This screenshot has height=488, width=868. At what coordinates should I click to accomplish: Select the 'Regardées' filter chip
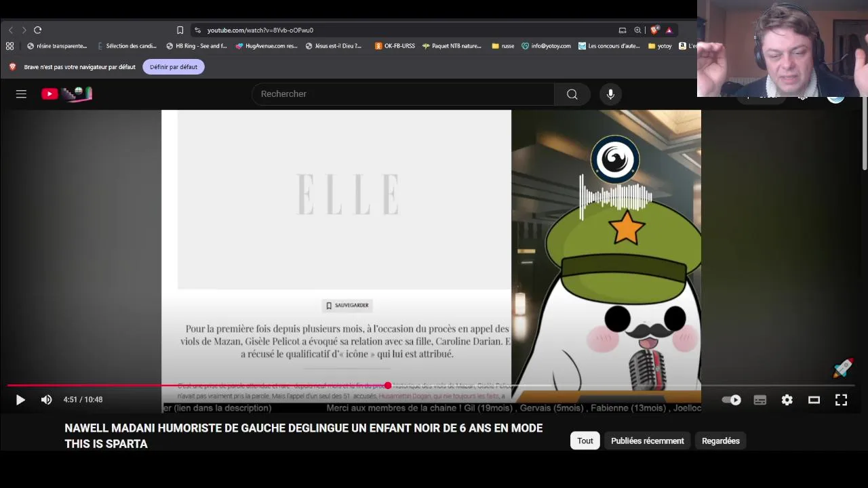click(x=721, y=441)
